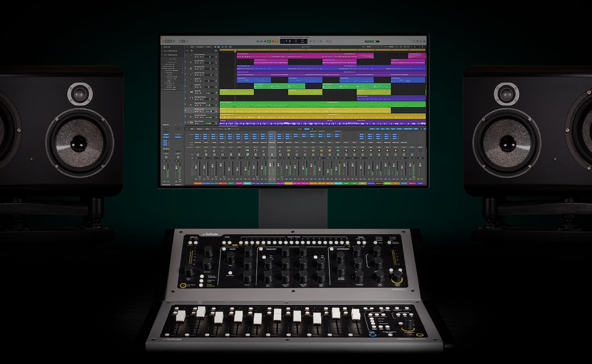Open the Functions menu in the tracks area

pos(200,47)
